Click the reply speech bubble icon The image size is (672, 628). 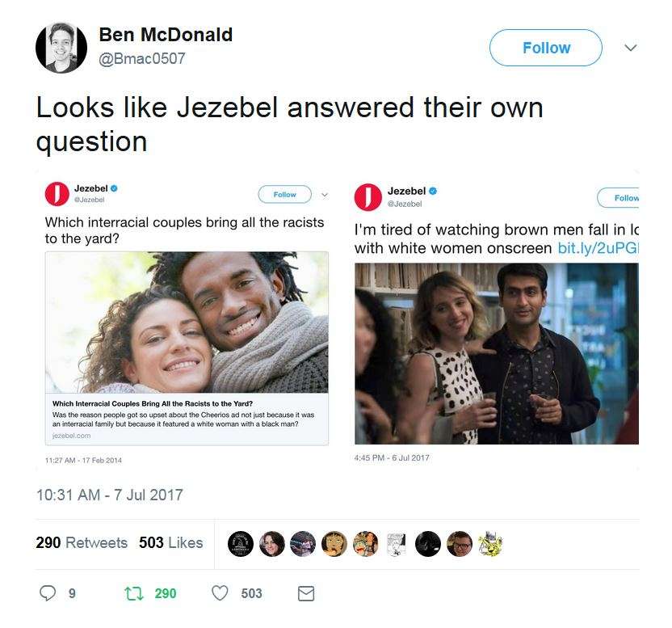click(x=50, y=593)
